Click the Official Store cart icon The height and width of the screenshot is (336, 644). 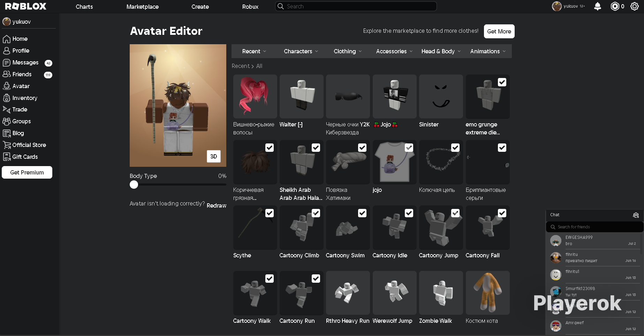pos(6,145)
